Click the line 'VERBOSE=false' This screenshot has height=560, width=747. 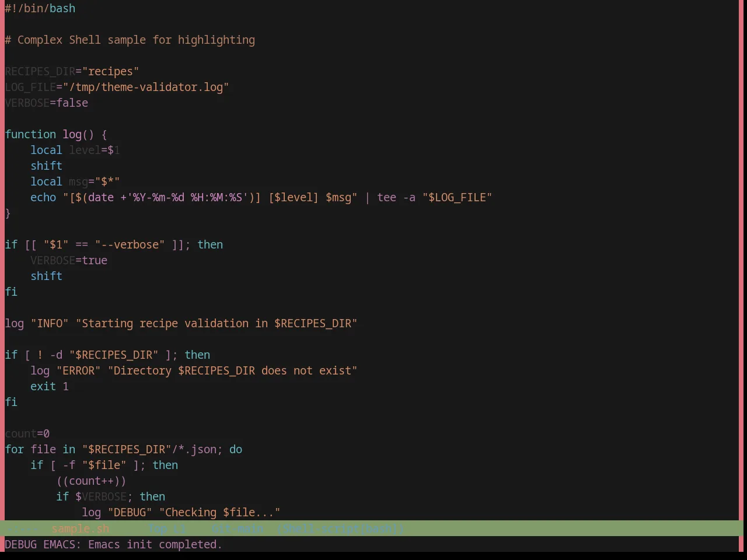(x=46, y=103)
